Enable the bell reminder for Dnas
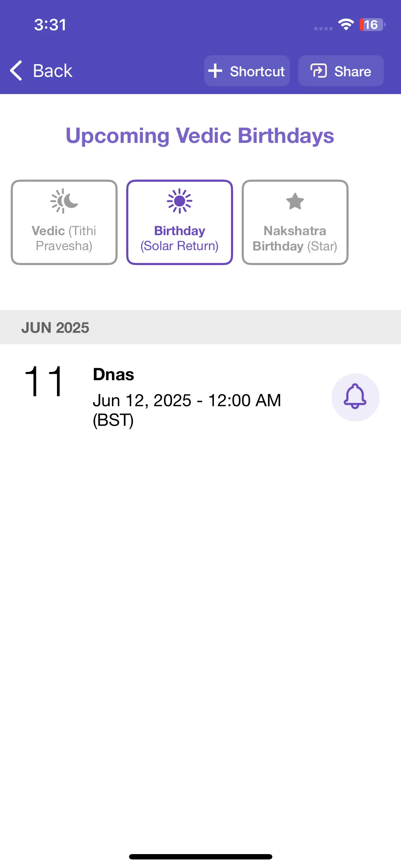 tap(355, 397)
